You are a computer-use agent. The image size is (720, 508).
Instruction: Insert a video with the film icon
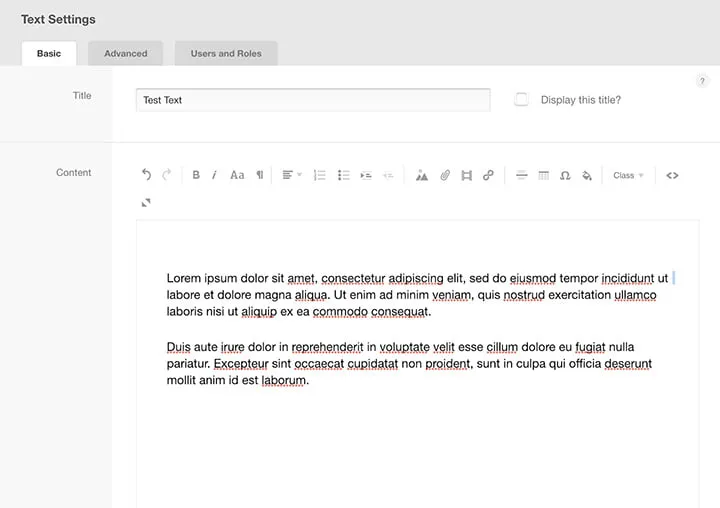467,175
